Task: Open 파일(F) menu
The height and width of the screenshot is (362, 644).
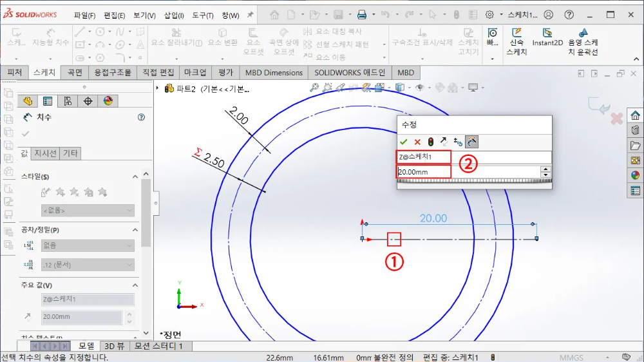Action: click(x=84, y=15)
